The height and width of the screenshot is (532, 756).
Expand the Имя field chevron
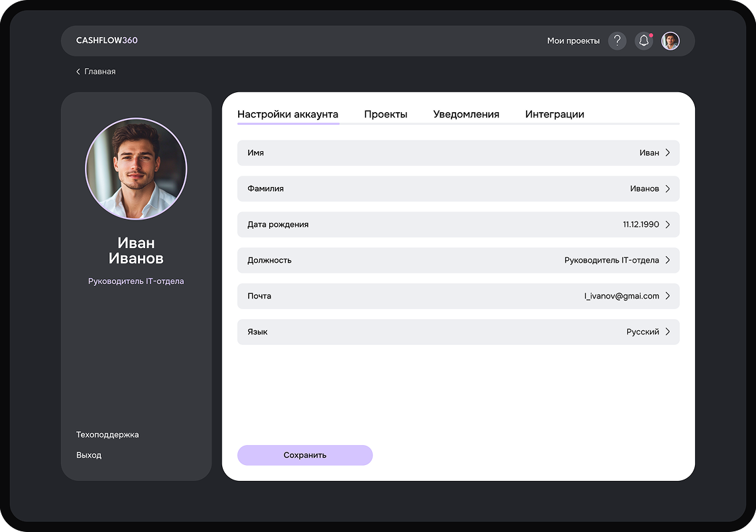pos(668,153)
